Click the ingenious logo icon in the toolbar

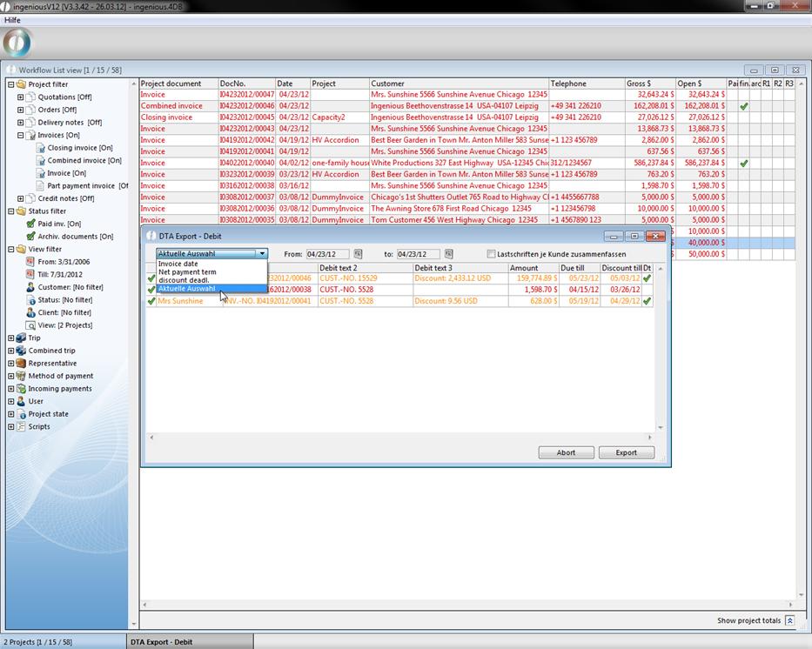(17, 43)
